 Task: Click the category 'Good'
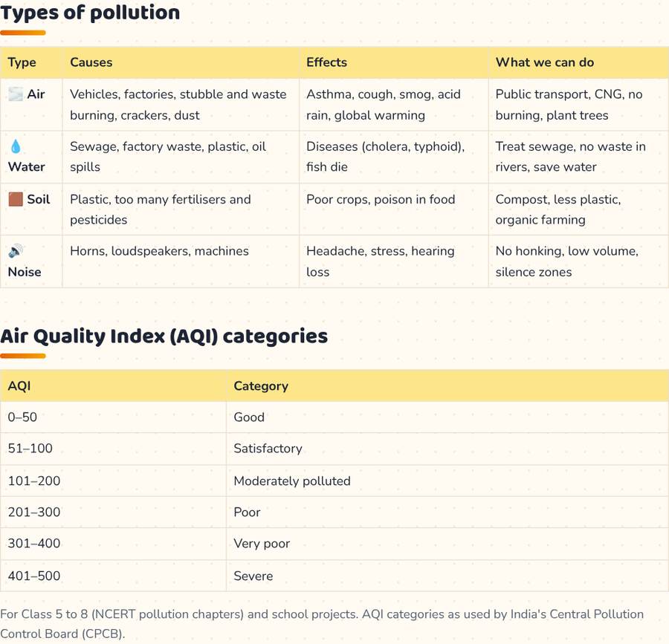(x=249, y=417)
